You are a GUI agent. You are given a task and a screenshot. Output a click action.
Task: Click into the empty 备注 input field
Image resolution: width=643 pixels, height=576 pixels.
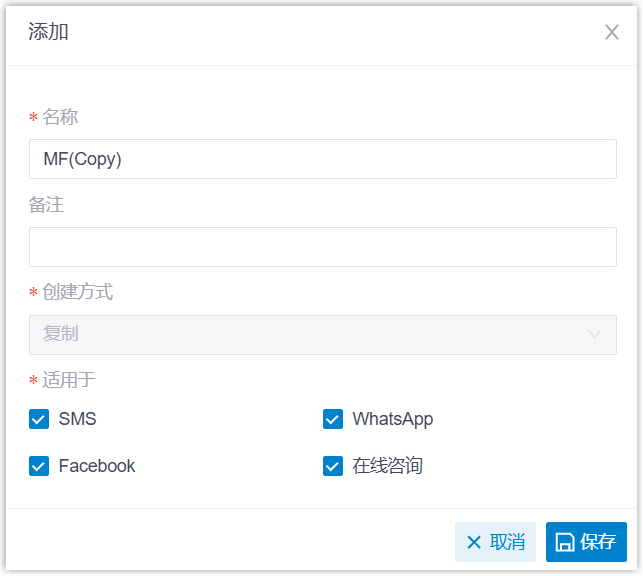[323, 247]
